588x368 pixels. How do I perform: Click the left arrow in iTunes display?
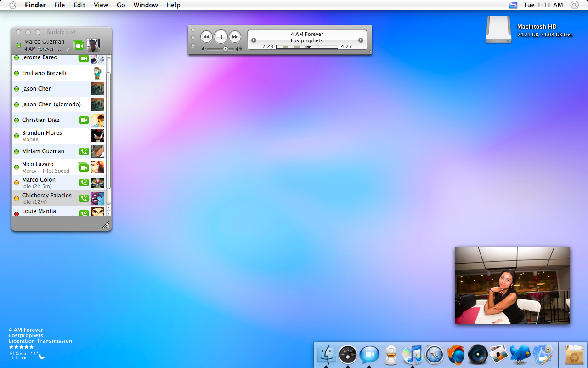[x=254, y=40]
